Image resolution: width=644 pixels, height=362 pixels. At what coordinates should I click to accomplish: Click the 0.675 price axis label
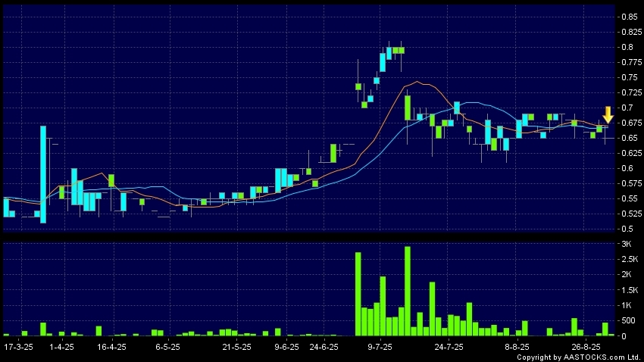(632, 123)
